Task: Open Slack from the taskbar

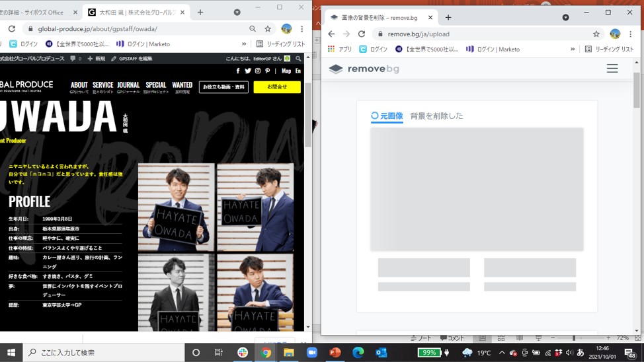Action: 242,353
